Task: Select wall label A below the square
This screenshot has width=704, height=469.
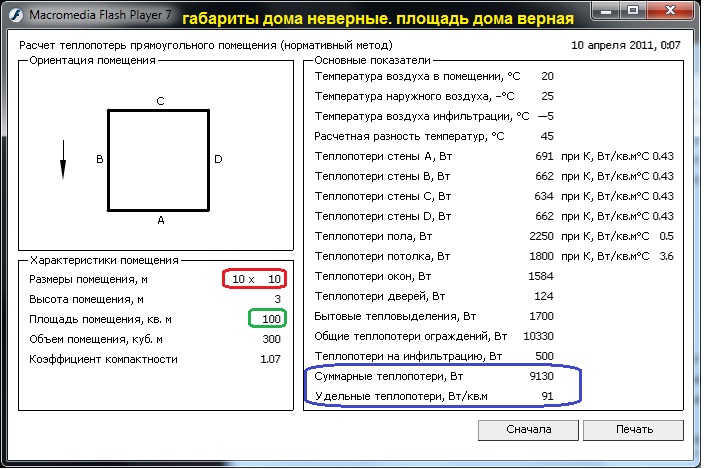Action: [x=160, y=218]
